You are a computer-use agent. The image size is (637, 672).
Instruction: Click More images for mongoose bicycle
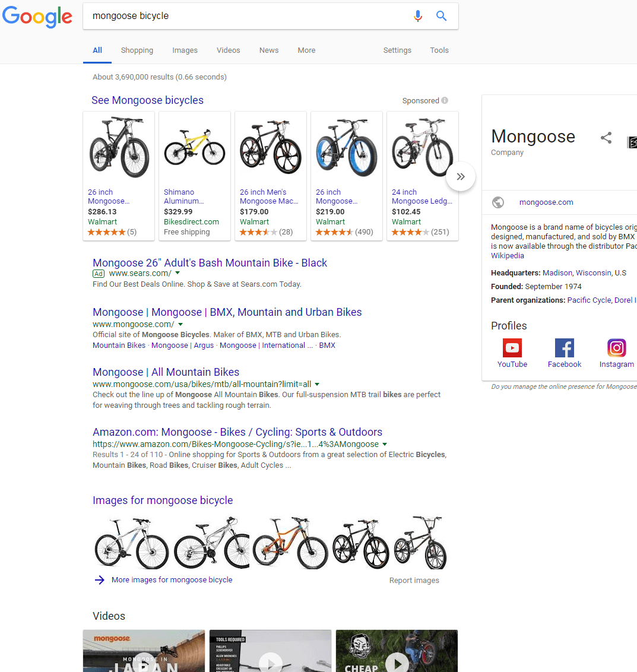(x=171, y=579)
